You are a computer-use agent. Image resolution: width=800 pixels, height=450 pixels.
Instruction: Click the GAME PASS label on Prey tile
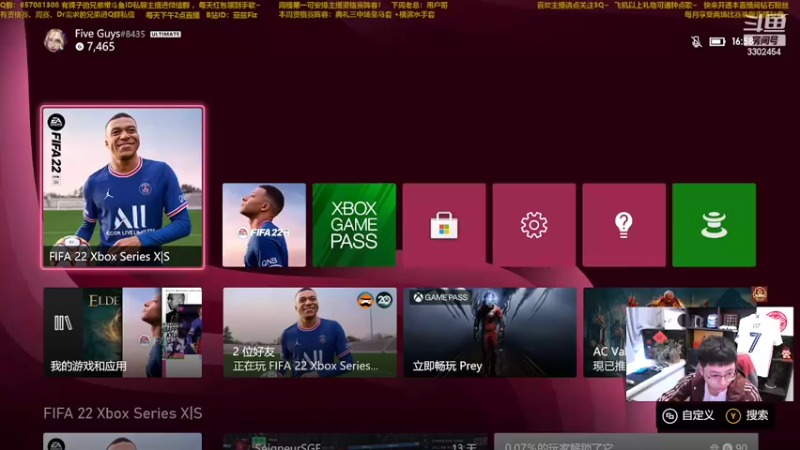coord(440,297)
